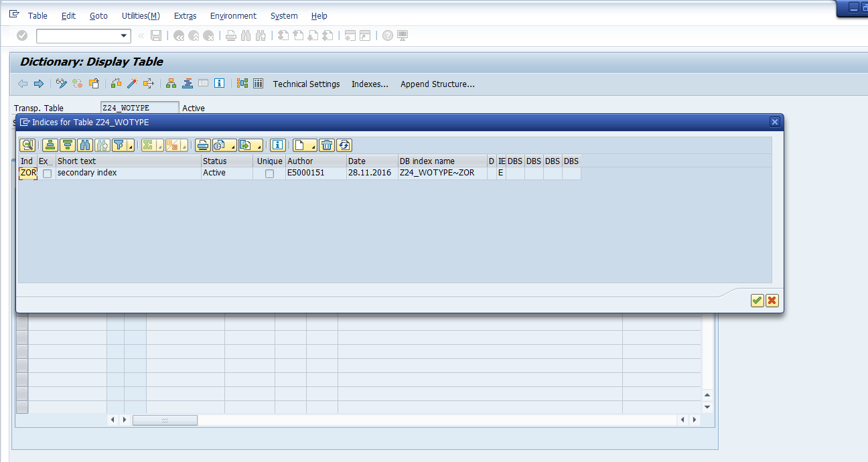Sort the index list in descending order

[x=67, y=145]
